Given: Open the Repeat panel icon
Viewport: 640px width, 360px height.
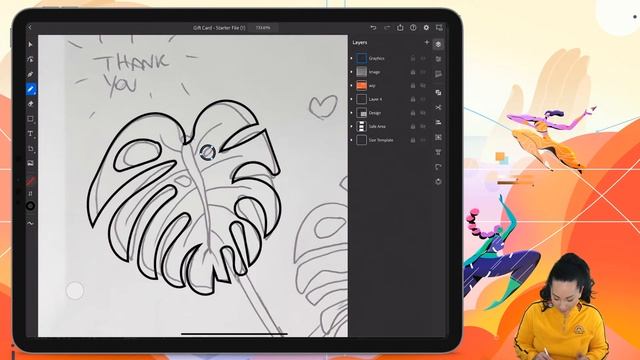Looking at the screenshot, I should [438, 137].
